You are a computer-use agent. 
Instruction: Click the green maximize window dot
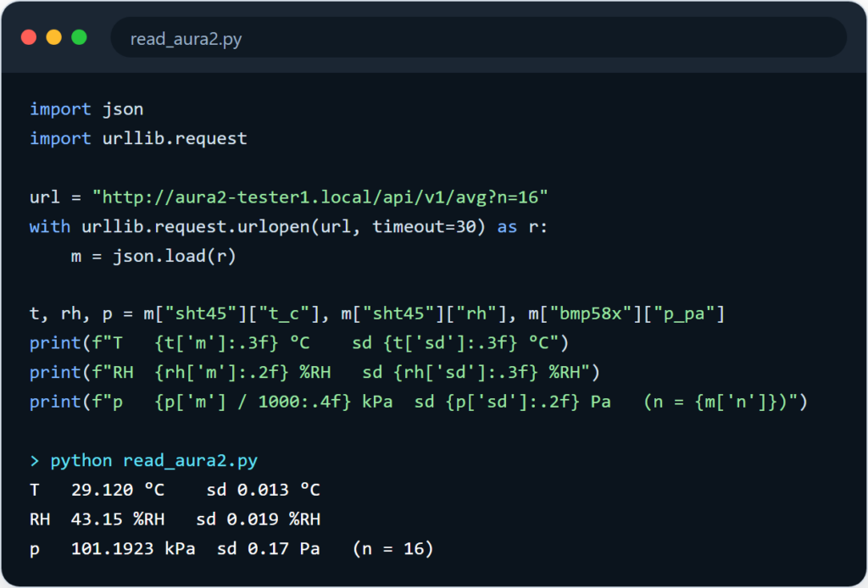[x=79, y=37]
